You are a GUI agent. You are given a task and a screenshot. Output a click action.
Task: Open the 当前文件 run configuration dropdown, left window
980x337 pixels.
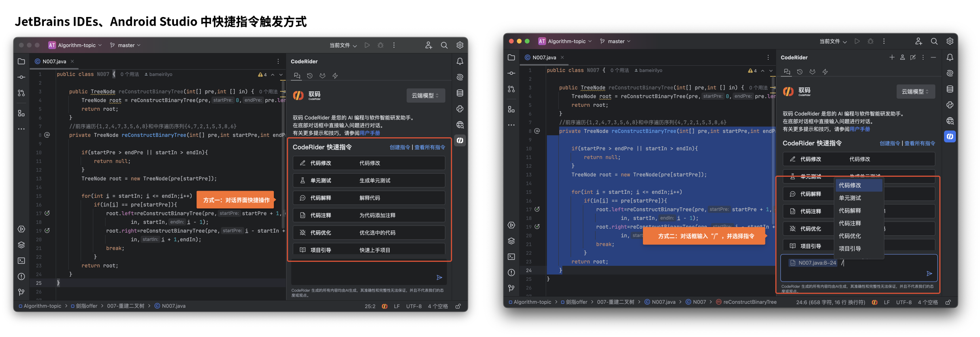coord(343,45)
